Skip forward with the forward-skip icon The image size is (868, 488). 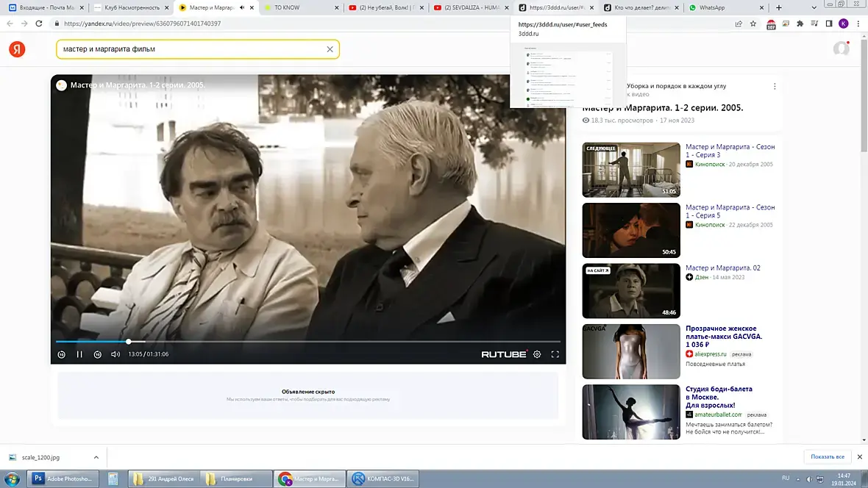(x=97, y=354)
